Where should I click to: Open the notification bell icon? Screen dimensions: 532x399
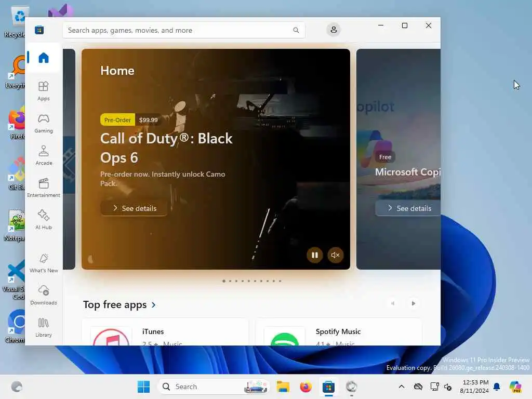tap(497, 387)
